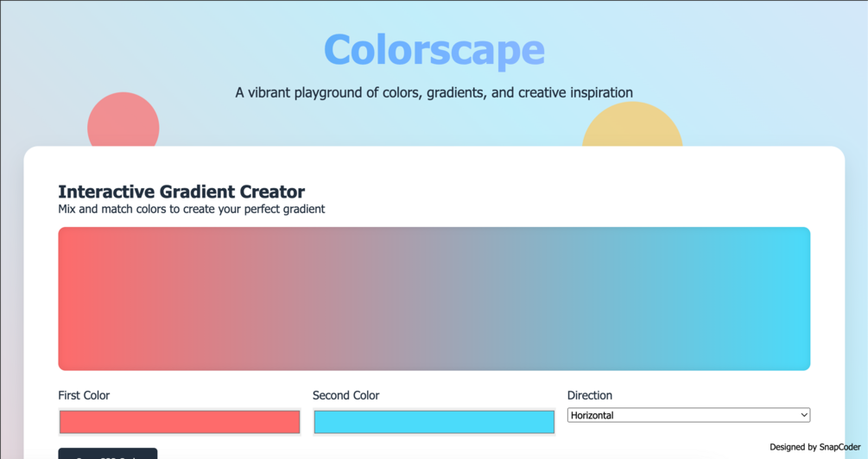Expand the Direction dropdown set to Horizontal
Screen dimensions: 868x459
pyautogui.click(x=688, y=415)
